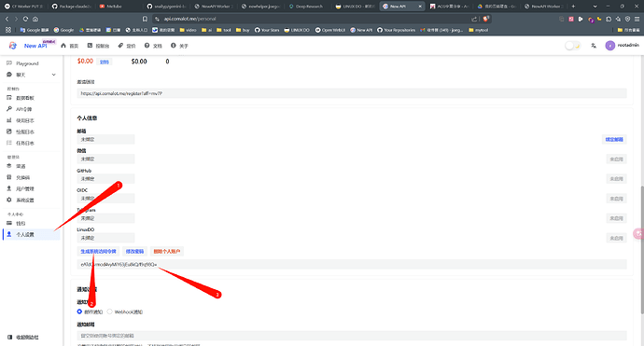Click the red delete personal account button

(x=167, y=251)
